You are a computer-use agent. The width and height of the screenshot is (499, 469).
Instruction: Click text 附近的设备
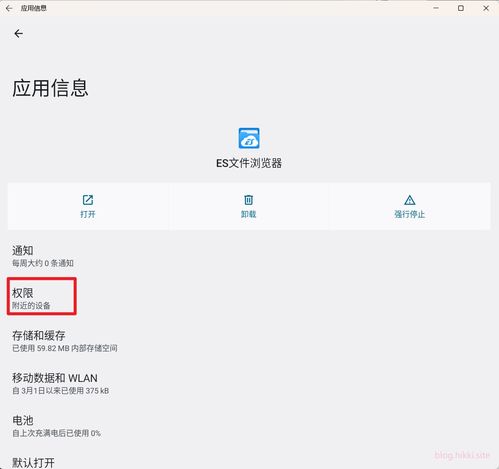tap(31, 306)
